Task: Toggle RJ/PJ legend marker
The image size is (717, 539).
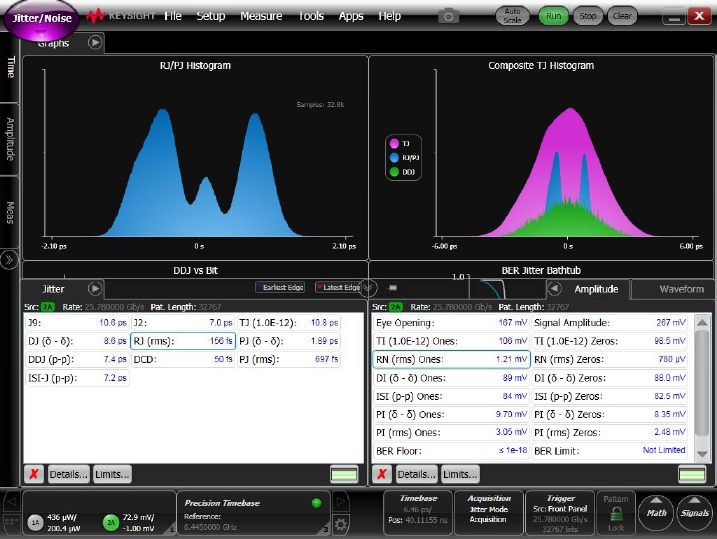Action: pyautogui.click(x=394, y=158)
